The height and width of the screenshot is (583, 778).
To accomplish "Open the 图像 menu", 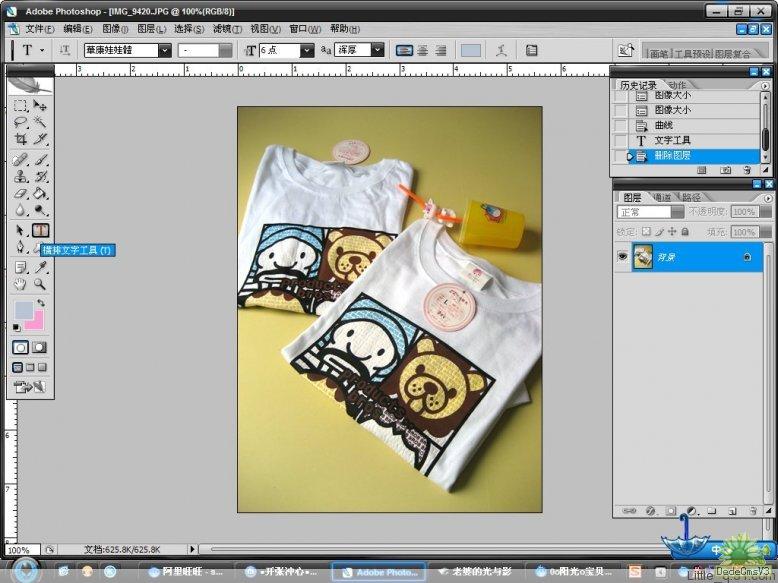I will (115, 29).
